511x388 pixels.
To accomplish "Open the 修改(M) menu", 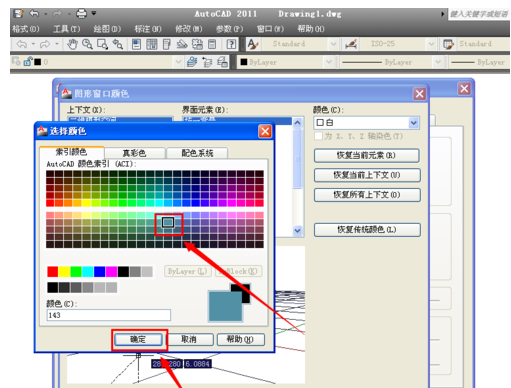I will (x=189, y=29).
